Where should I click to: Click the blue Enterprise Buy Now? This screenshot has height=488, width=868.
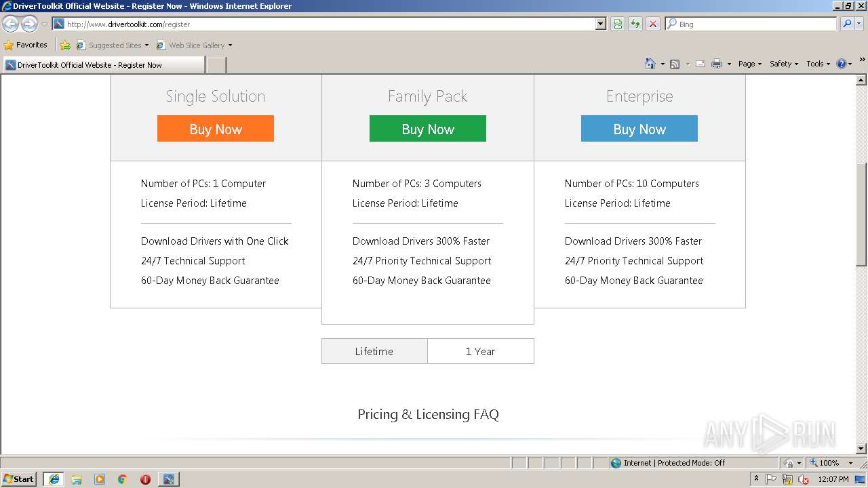point(639,129)
